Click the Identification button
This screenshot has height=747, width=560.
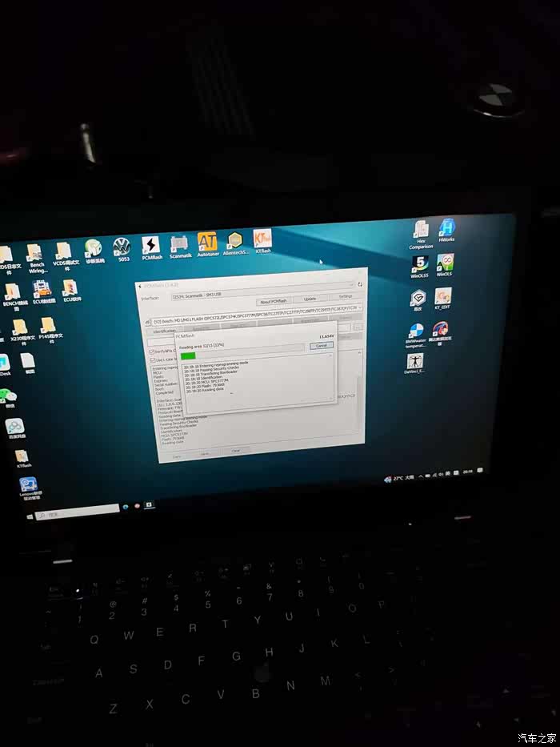(x=165, y=331)
